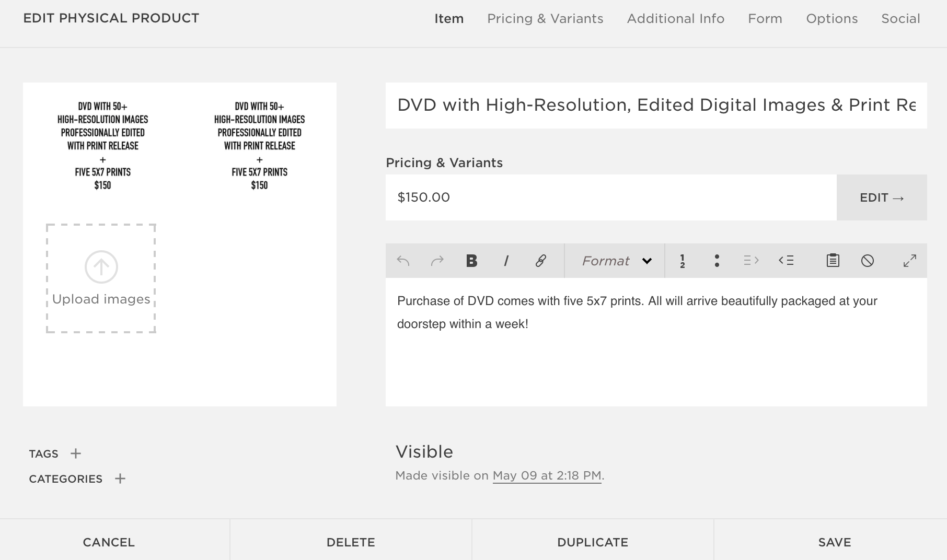The height and width of the screenshot is (560, 947).
Task: Switch to the Item tab
Action: pyautogui.click(x=449, y=19)
